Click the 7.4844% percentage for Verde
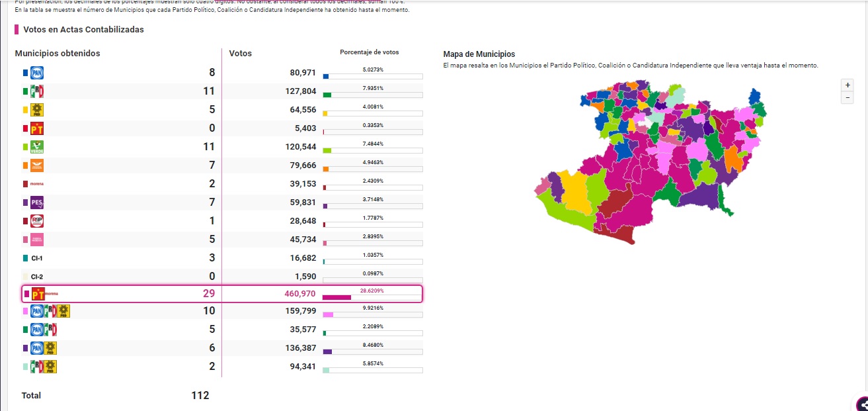Image resolution: width=868 pixels, height=411 pixels. click(x=373, y=144)
